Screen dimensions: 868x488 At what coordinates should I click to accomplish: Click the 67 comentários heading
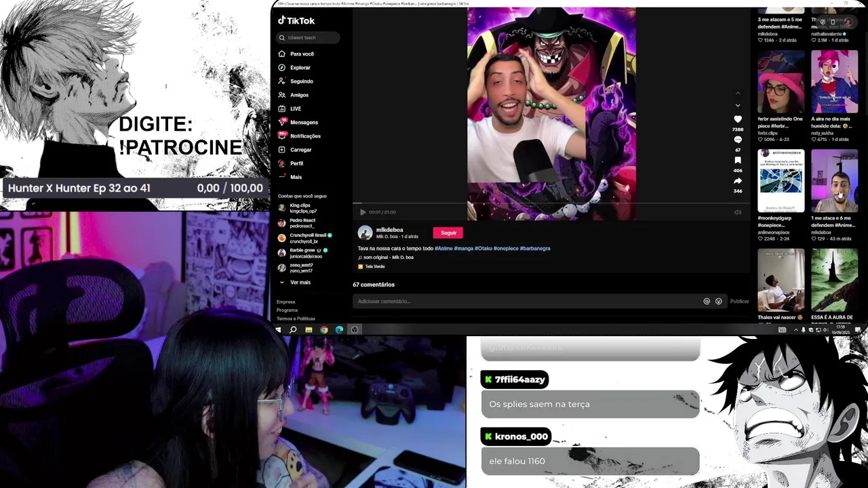[x=374, y=285]
